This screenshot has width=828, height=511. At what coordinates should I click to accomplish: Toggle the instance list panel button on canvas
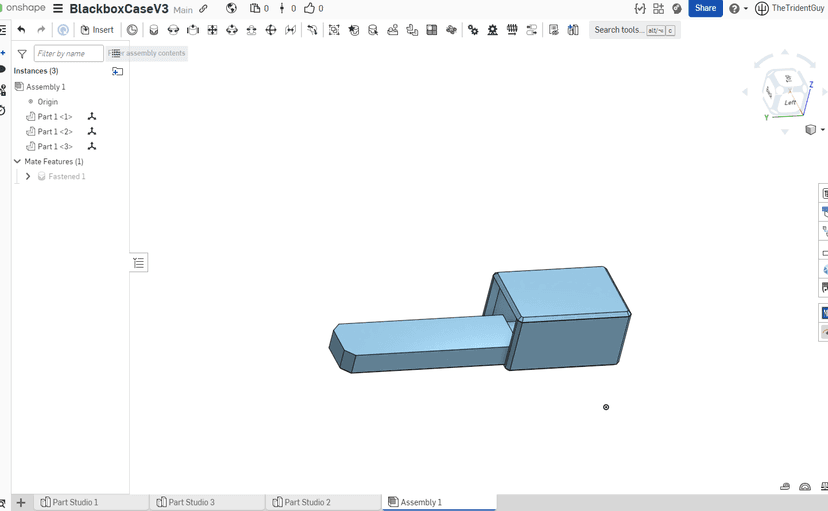139,263
